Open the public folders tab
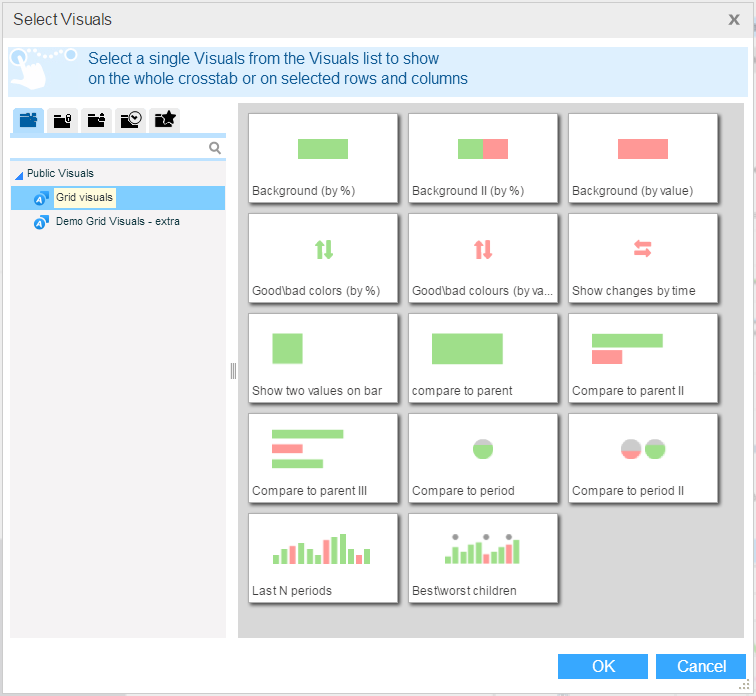756x696 pixels. coord(28,121)
